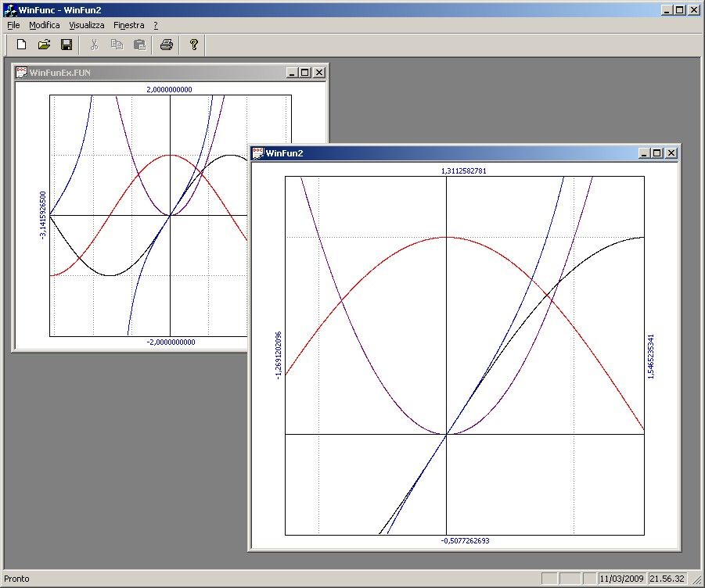
Task: Open the ? help menu
Action: 156,25
